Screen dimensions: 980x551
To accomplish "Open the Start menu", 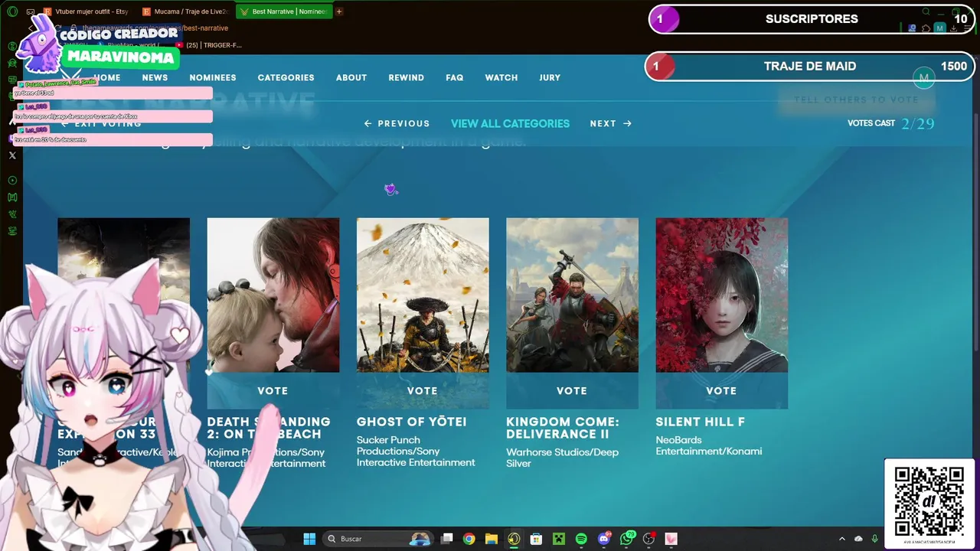I will 309,539.
